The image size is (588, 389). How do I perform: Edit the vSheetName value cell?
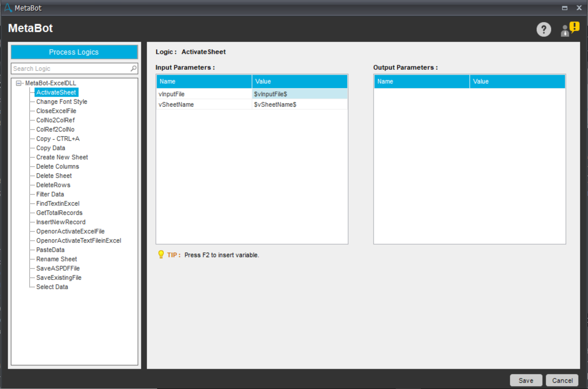300,105
